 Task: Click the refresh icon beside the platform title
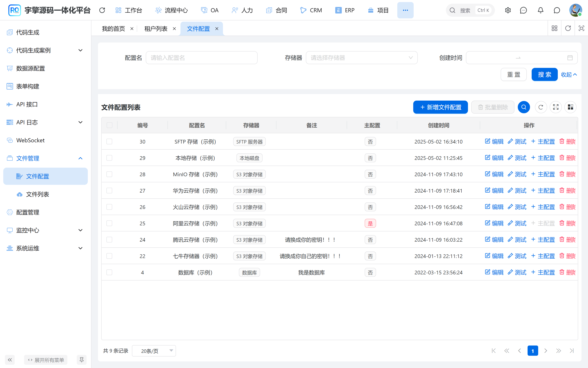102,10
